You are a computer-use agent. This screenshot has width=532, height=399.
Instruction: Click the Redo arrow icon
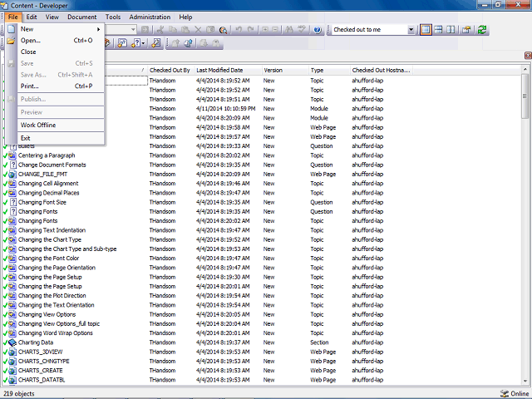(x=251, y=30)
